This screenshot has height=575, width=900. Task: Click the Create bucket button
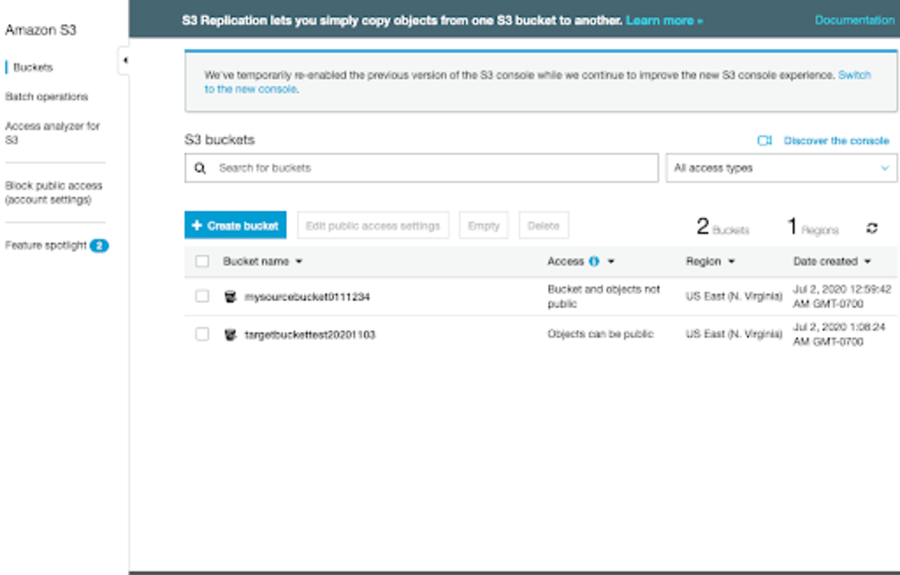point(235,225)
